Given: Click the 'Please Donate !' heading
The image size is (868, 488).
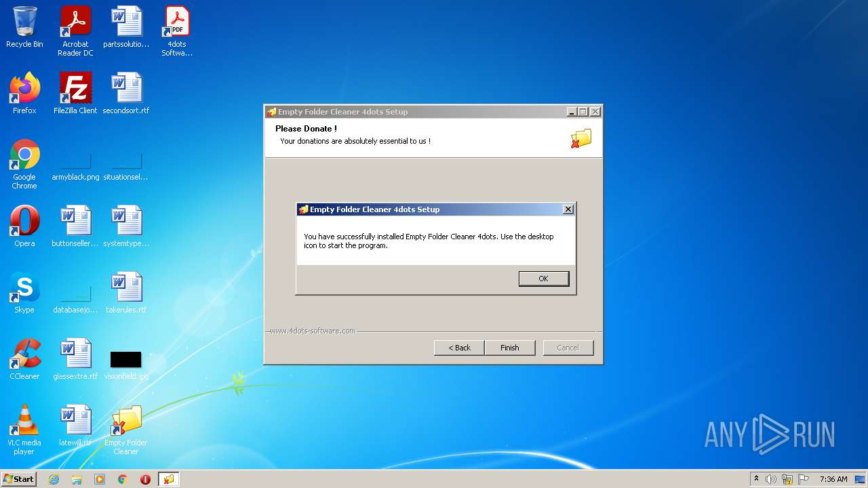Looking at the screenshot, I should 306,129.
